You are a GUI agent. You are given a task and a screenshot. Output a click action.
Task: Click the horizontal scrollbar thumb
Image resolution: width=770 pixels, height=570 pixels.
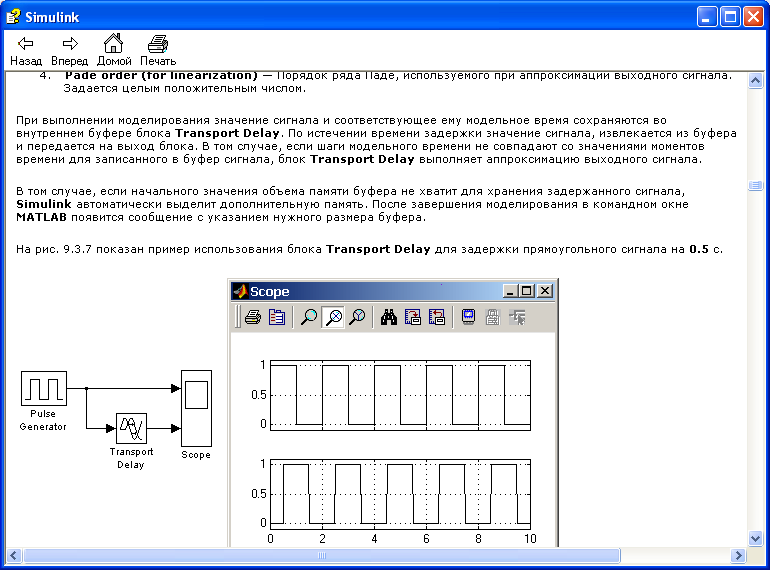click(322, 556)
